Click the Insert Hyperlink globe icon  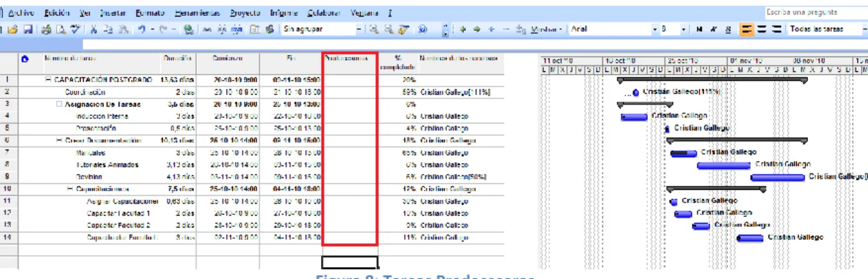pyautogui.click(x=189, y=29)
